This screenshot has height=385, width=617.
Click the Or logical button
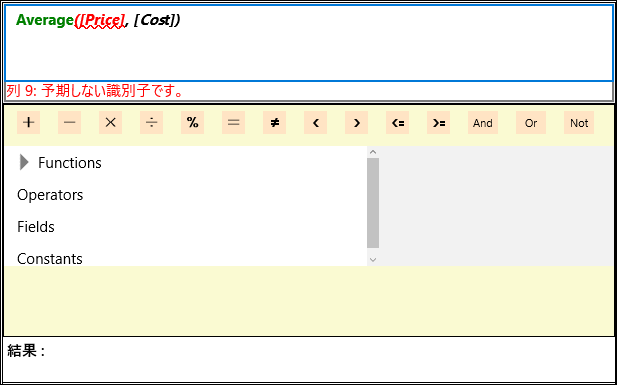[x=531, y=123]
